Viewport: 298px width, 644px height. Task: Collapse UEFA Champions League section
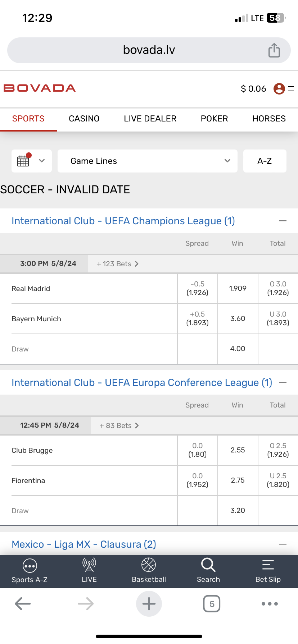pos(283,221)
